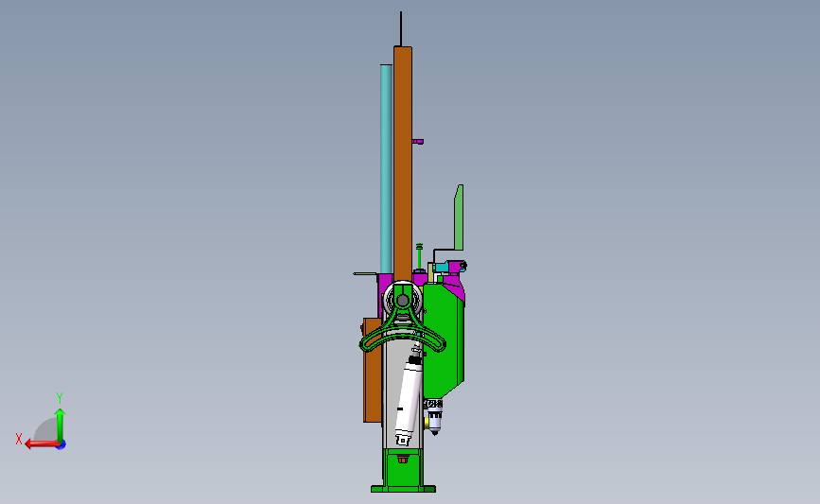Click the green Y axis arrow of triad
The height and width of the screenshot is (504, 820).
coord(61,425)
